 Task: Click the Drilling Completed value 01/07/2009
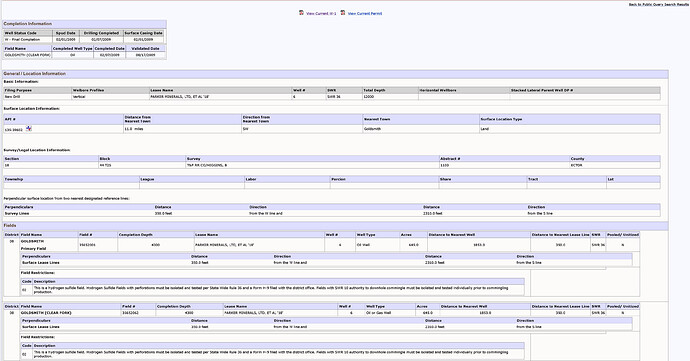click(x=101, y=40)
